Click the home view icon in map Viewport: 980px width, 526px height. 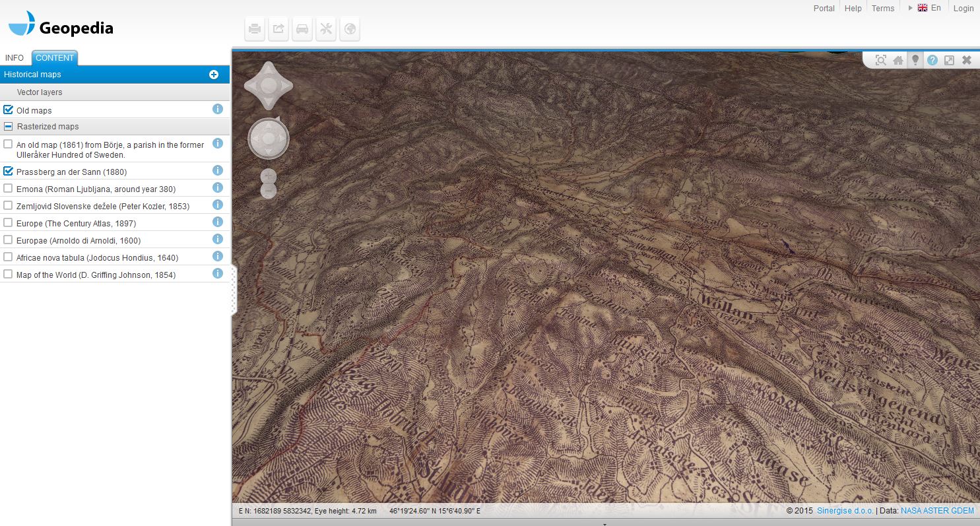[x=898, y=60]
